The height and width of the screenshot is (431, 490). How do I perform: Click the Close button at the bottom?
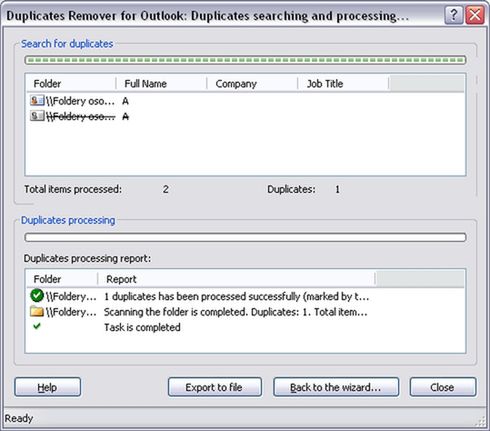click(x=443, y=387)
